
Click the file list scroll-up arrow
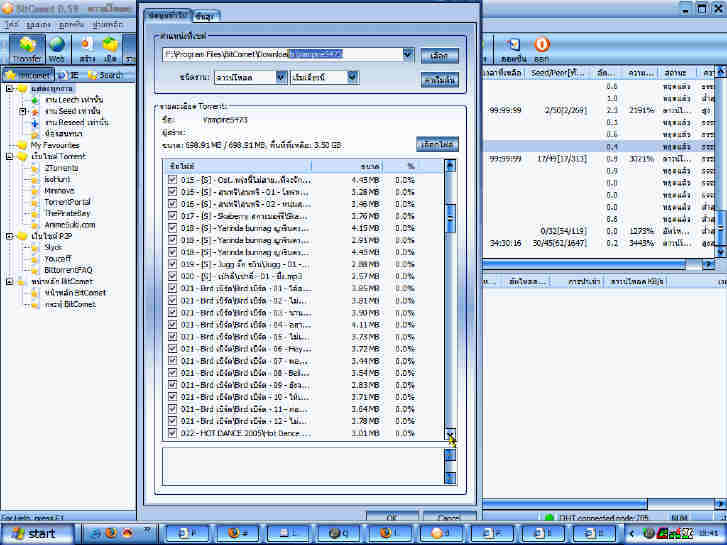(450, 166)
